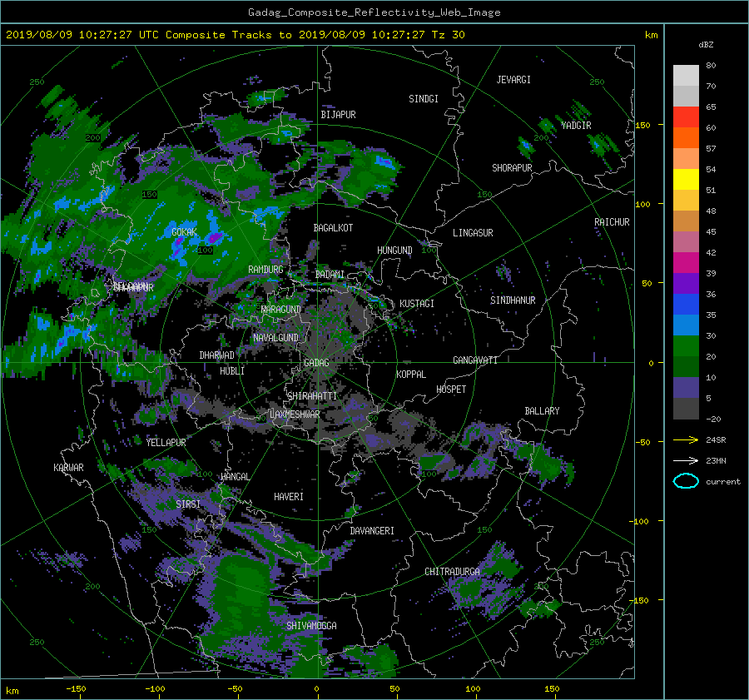The width and height of the screenshot is (749, 700).
Task: Click the KARWAR city label
Action: 68,468
